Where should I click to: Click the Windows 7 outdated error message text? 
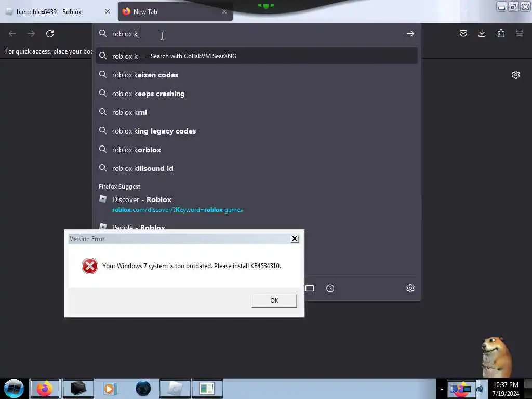(x=192, y=266)
